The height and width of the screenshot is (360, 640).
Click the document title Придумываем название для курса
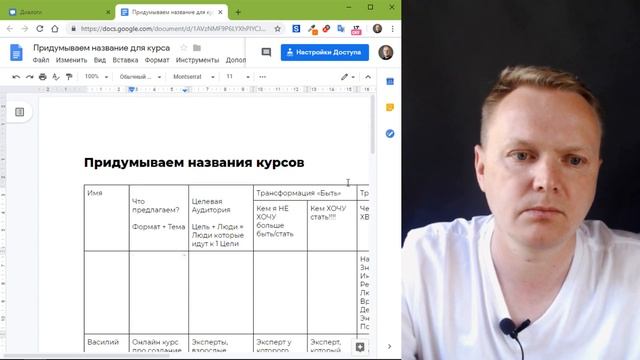coord(101,48)
